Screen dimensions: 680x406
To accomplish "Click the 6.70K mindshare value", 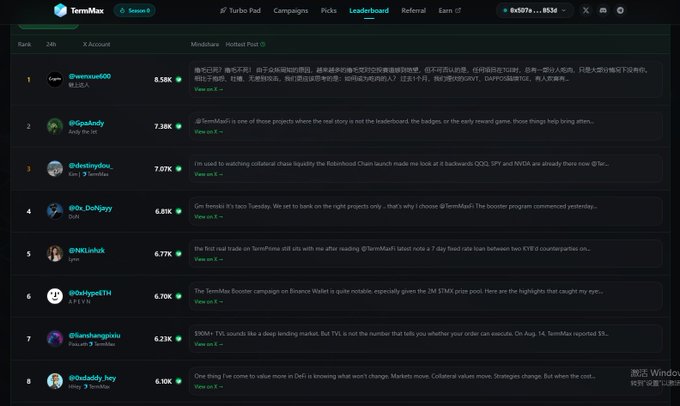I will pos(163,297).
